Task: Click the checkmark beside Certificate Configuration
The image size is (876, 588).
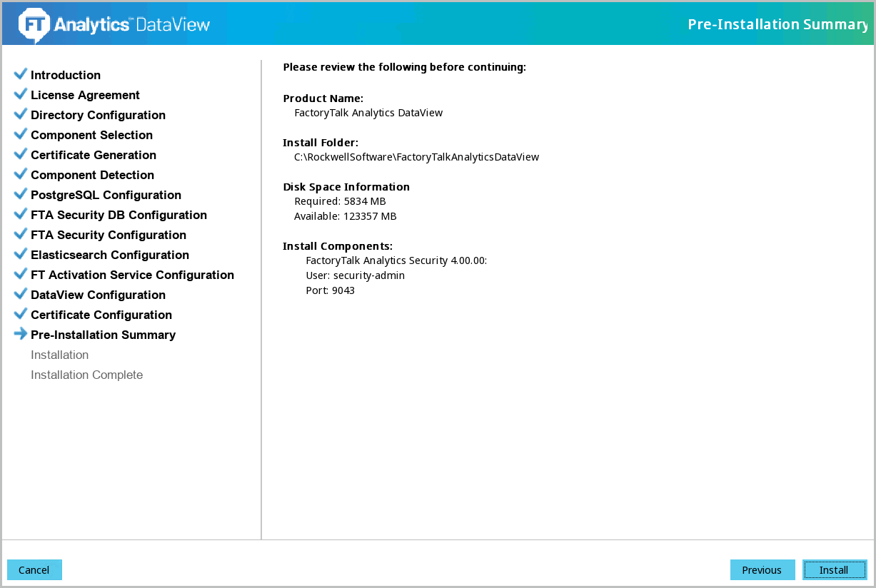Action: coord(21,314)
